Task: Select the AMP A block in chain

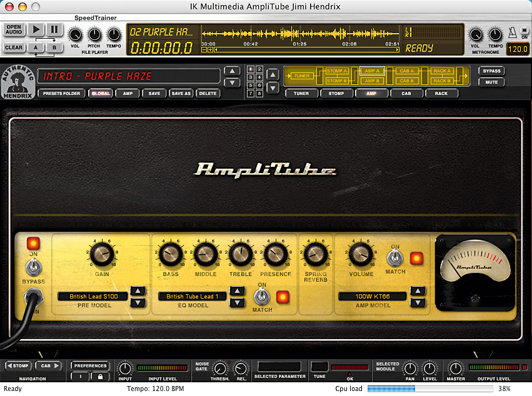Action: point(372,71)
